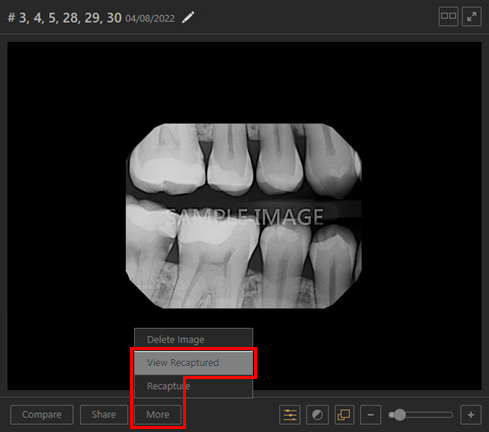
Task: Toggle the overlapping squares overlay icon
Action: [x=344, y=415]
